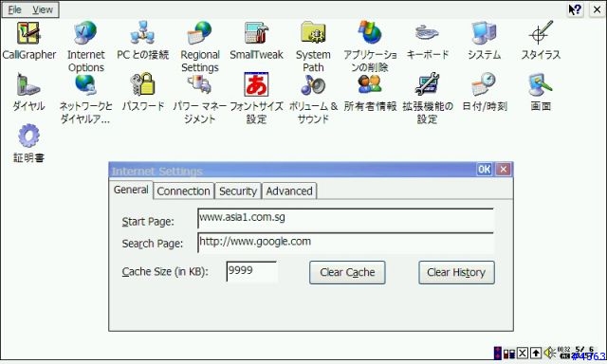Open the File menu
607x364 pixels.
point(15,9)
